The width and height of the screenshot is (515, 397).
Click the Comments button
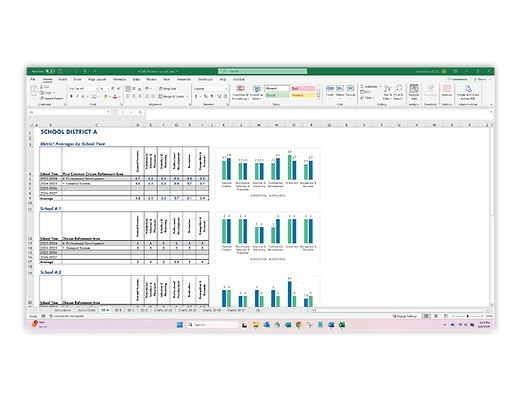pyautogui.click(x=458, y=79)
